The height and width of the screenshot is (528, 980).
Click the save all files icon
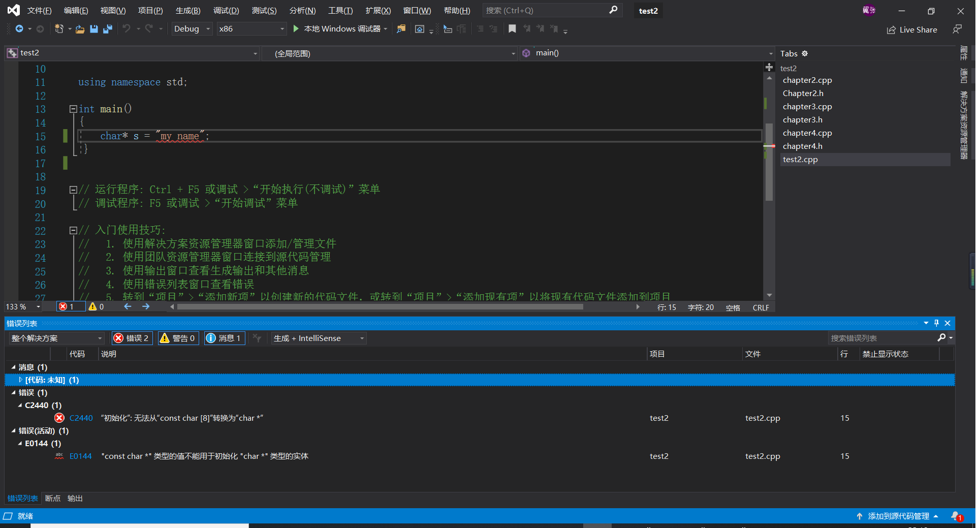pyautogui.click(x=107, y=29)
